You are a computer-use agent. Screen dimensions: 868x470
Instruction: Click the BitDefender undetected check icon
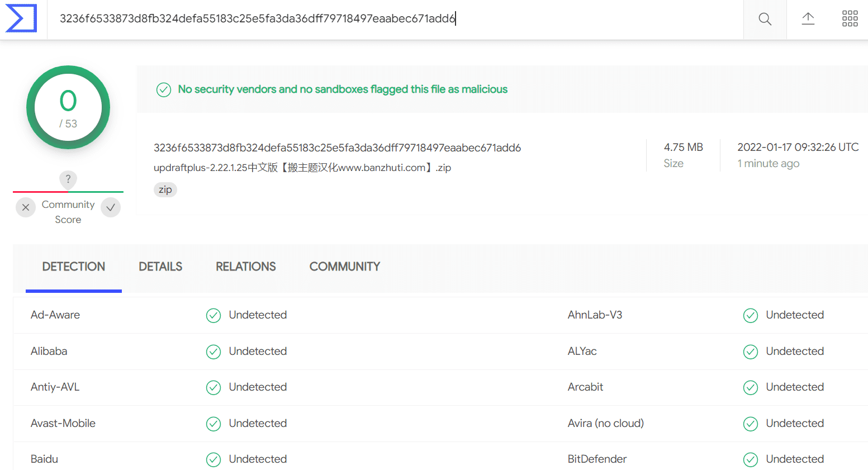(x=751, y=459)
